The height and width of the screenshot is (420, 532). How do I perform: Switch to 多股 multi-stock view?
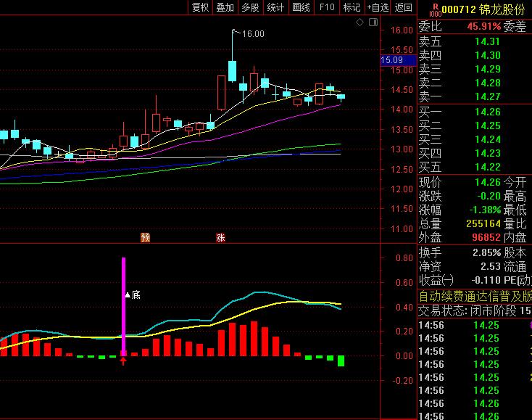pyautogui.click(x=250, y=7)
